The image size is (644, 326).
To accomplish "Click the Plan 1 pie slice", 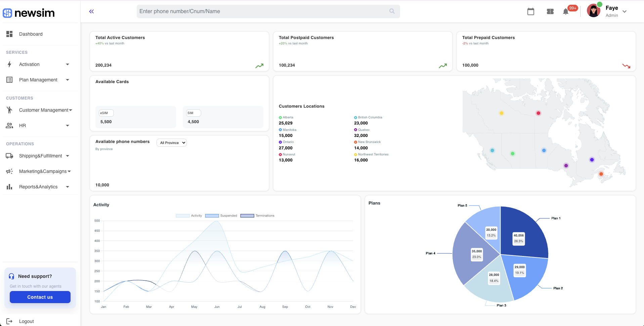I will point(531,232).
